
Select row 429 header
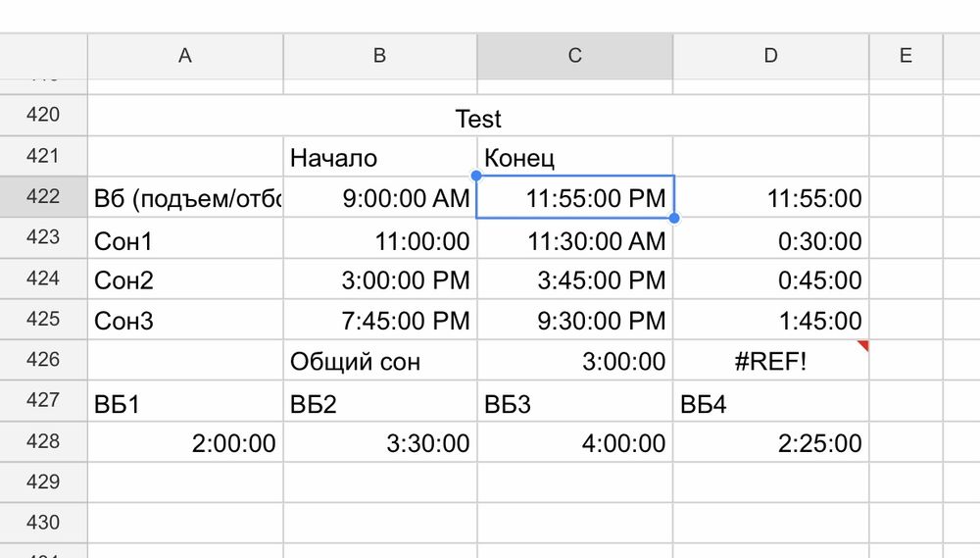tap(43, 482)
